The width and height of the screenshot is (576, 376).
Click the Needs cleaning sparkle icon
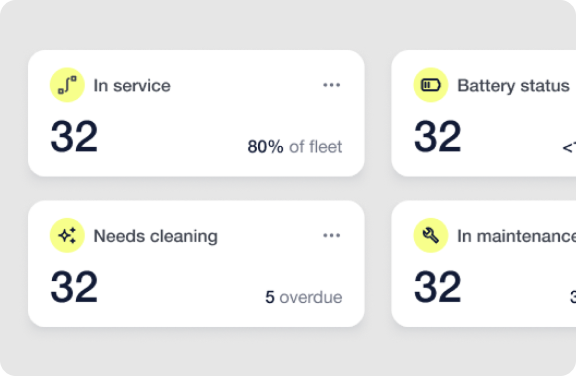[67, 235]
